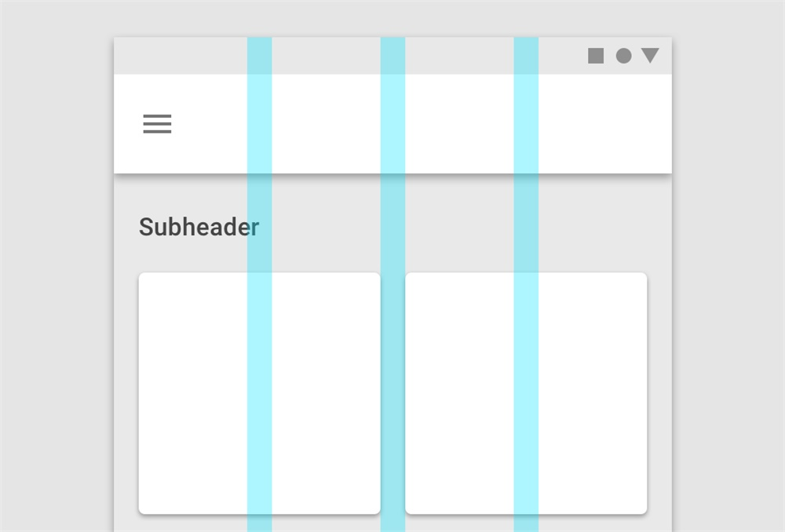This screenshot has width=785, height=532.
Task: Click right cyan guide below app bar
Action: click(x=526, y=223)
